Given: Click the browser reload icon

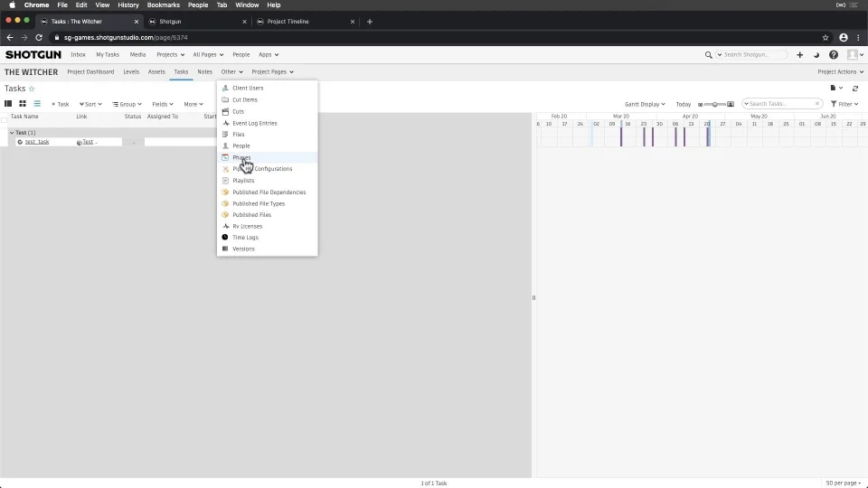Looking at the screenshot, I should [39, 38].
